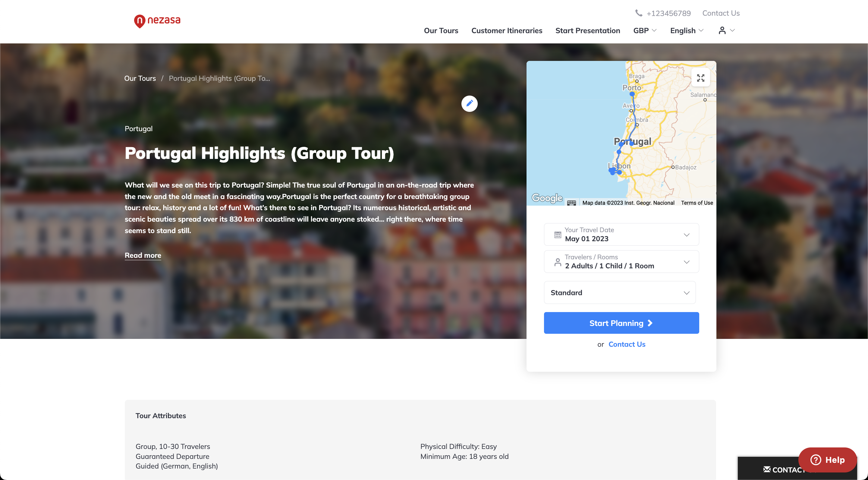Click 'Physical Difficulty: Easy' text
The height and width of the screenshot is (480, 868).
pyautogui.click(x=458, y=446)
